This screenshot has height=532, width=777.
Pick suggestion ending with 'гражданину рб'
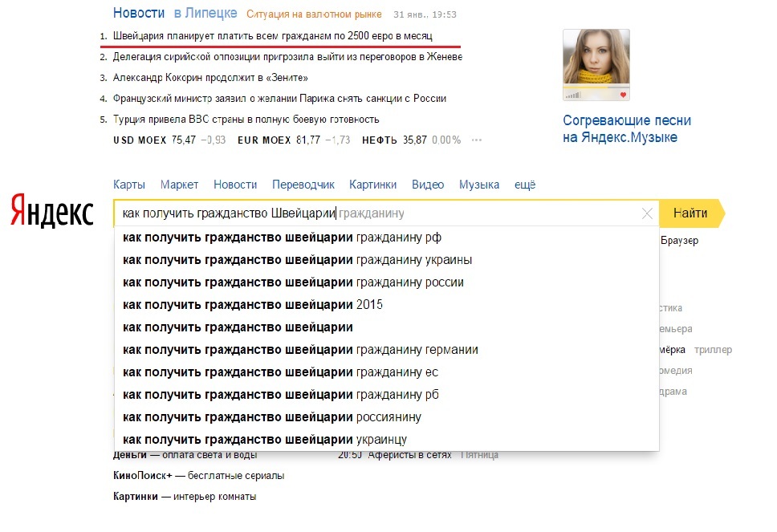pyautogui.click(x=387, y=395)
